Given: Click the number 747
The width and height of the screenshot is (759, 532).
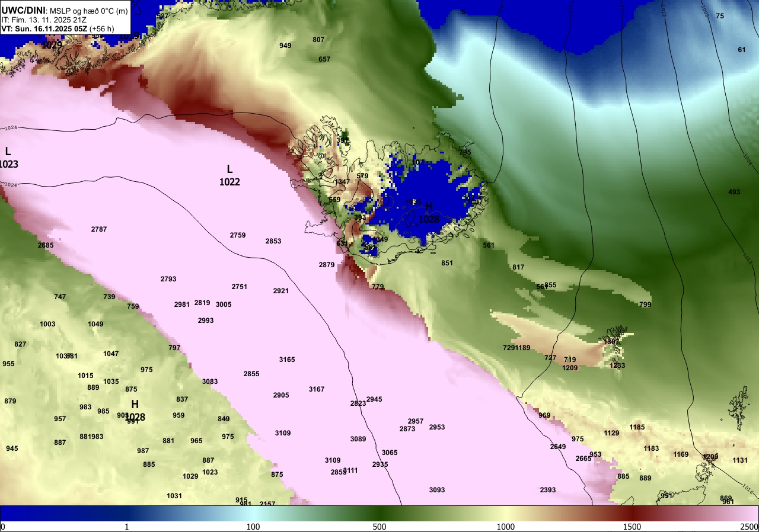Looking at the screenshot, I should click(60, 297).
